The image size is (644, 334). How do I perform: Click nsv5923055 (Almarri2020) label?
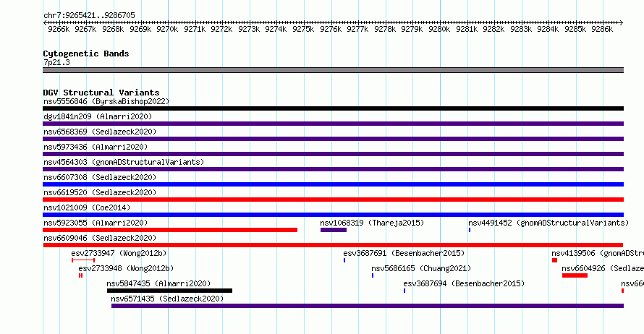click(x=96, y=223)
